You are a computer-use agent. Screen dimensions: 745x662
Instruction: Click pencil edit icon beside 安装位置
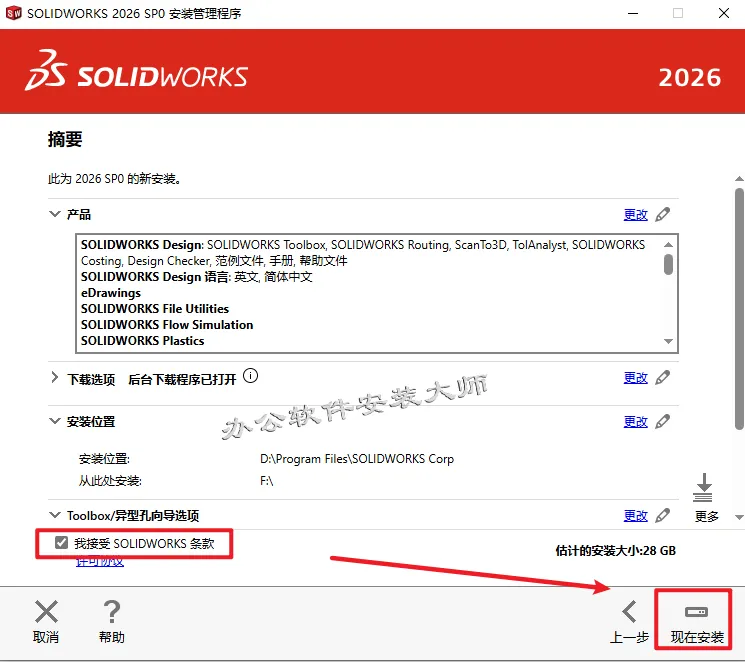pos(663,421)
